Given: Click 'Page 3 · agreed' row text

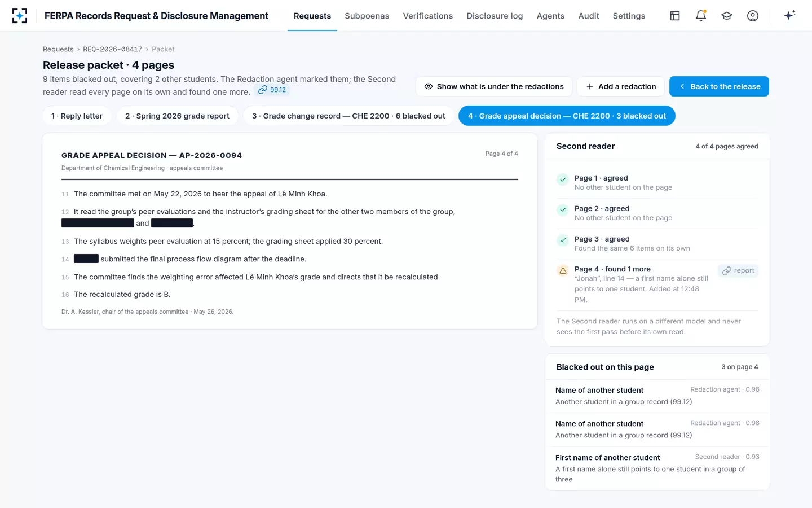Looking at the screenshot, I should pos(602,239).
